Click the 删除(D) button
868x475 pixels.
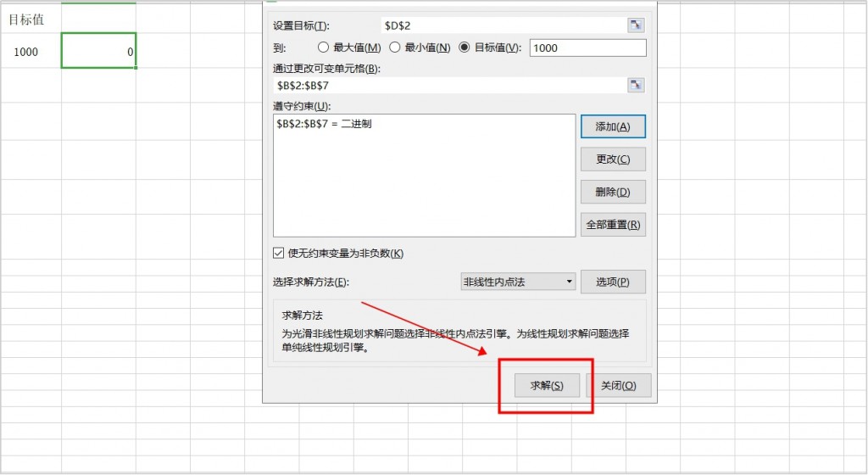click(613, 192)
